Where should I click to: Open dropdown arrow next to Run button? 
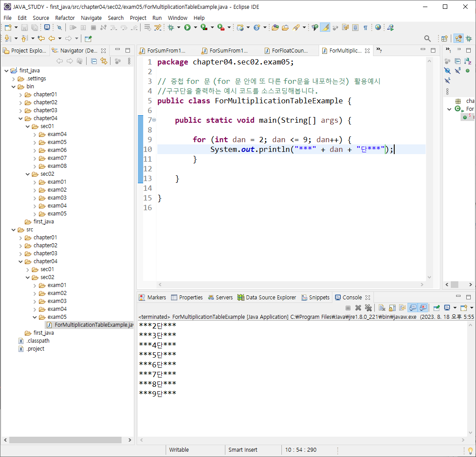pos(195,27)
